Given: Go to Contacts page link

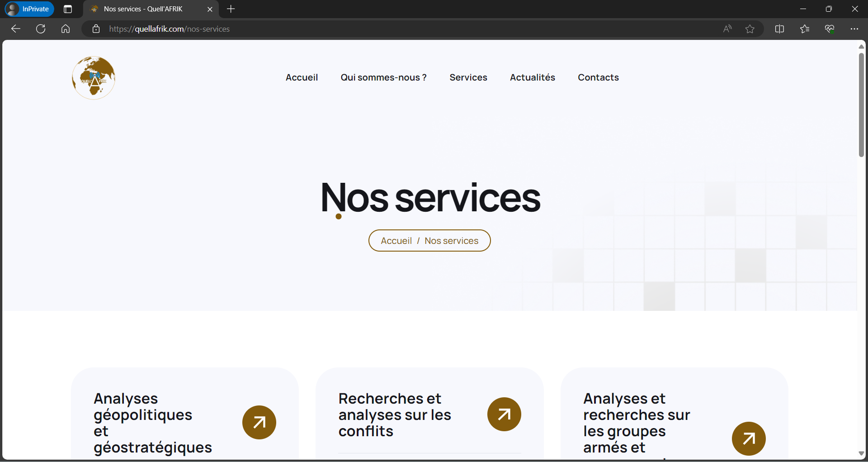Looking at the screenshot, I should 598,77.
